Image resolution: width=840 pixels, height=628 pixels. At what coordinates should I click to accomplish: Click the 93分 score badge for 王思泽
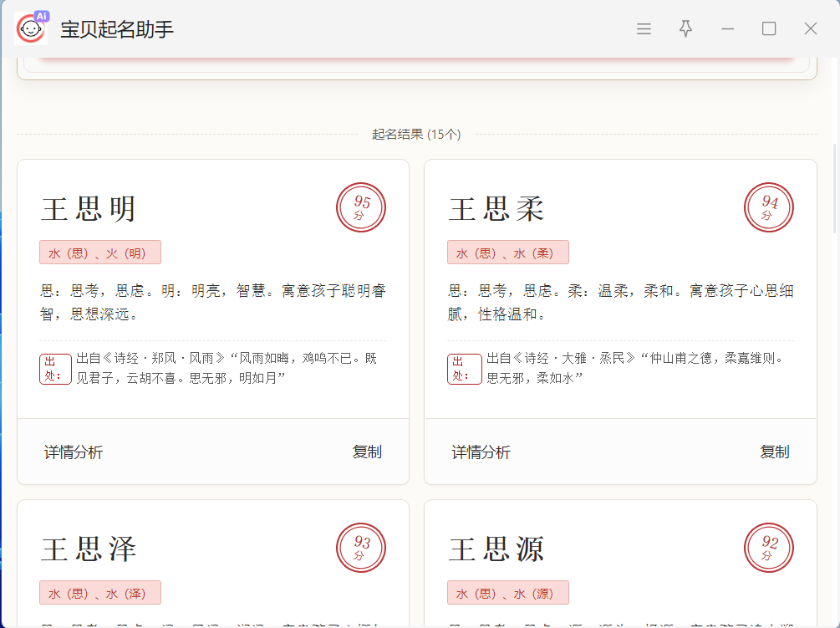click(361, 548)
